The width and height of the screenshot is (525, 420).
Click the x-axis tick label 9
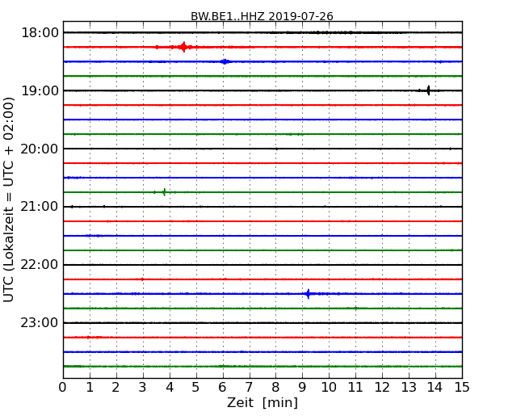pyautogui.click(x=302, y=388)
